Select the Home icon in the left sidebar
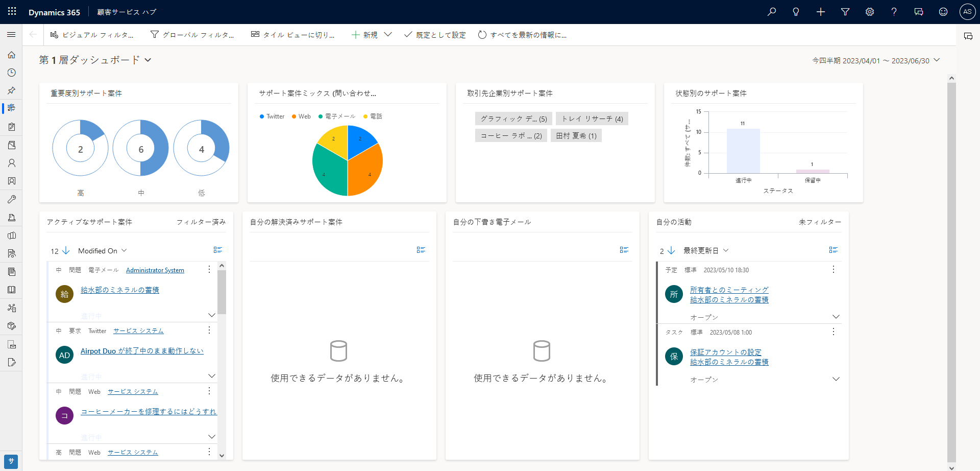Image resolution: width=980 pixels, height=471 pixels. (11, 55)
